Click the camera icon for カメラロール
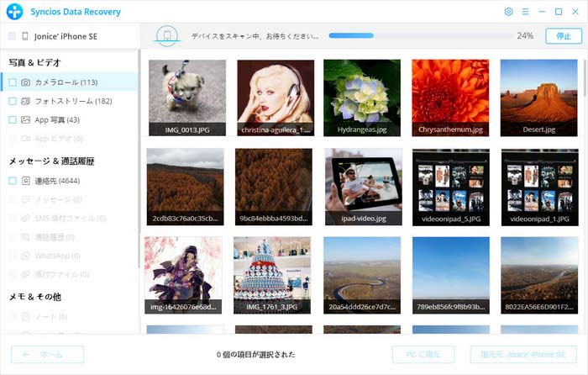Screen dimensions: 588x375 coord(25,82)
